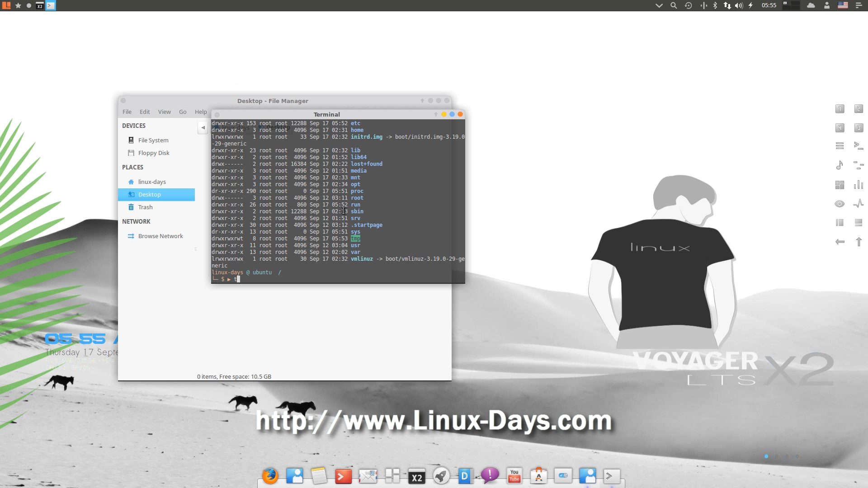Open the grey terminal prompt icon in dock

612,476
